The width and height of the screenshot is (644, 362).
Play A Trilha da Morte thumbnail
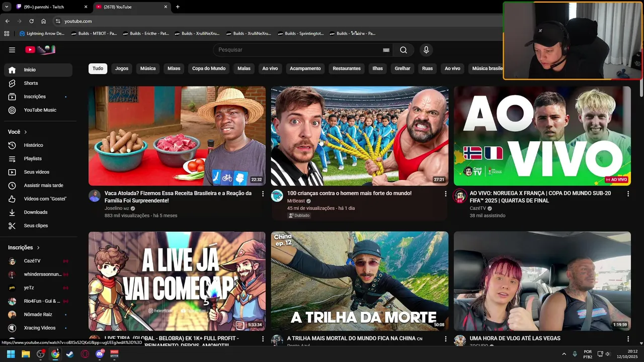coord(360,281)
